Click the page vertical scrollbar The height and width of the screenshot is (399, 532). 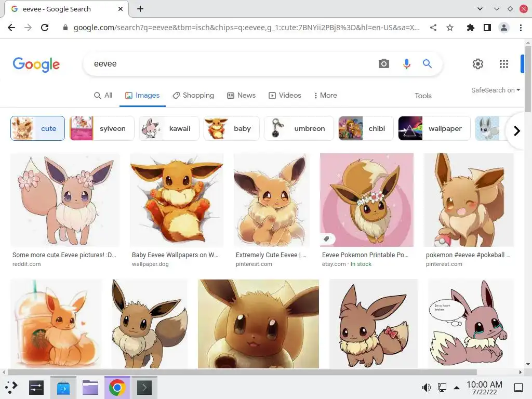[528, 79]
